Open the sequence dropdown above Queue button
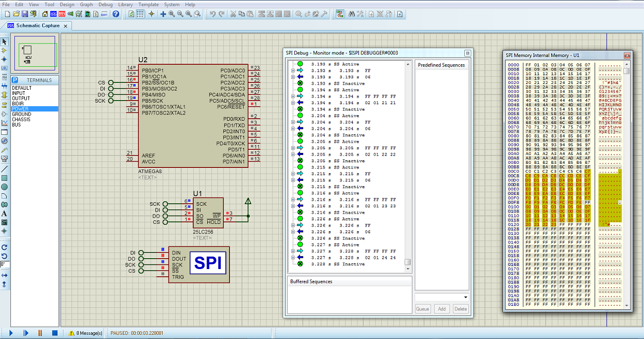644x339 pixels. (465, 297)
